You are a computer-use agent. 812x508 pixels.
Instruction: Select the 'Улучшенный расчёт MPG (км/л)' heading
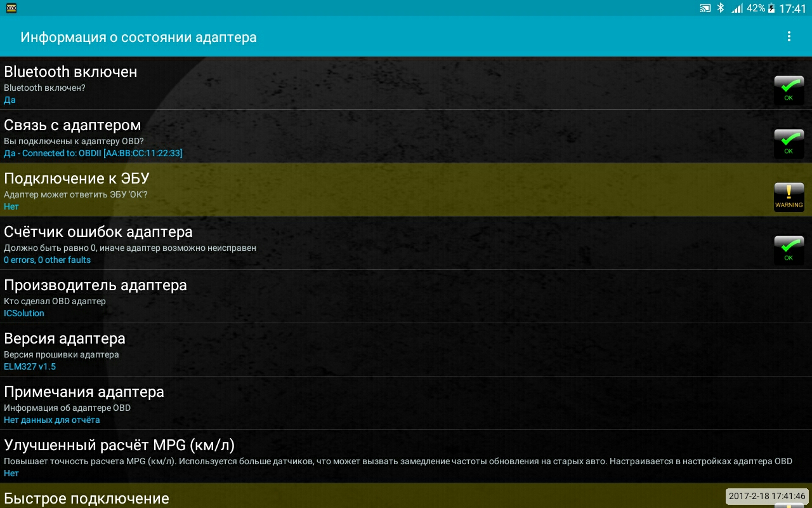119,445
